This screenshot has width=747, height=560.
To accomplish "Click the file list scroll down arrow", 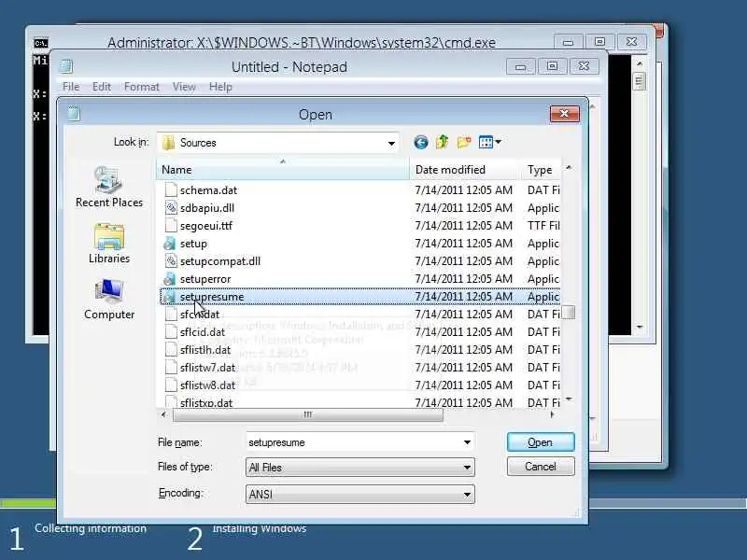I will pos(569,399).
